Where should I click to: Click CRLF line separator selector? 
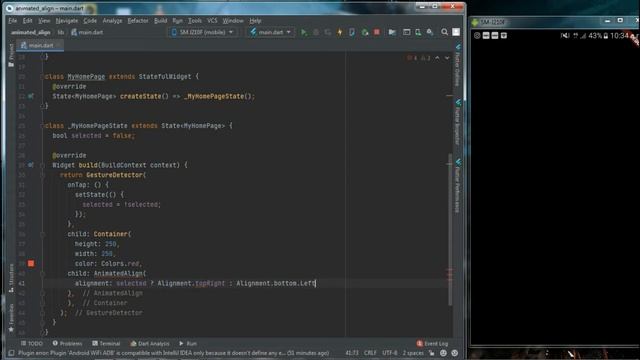(370, 353)
